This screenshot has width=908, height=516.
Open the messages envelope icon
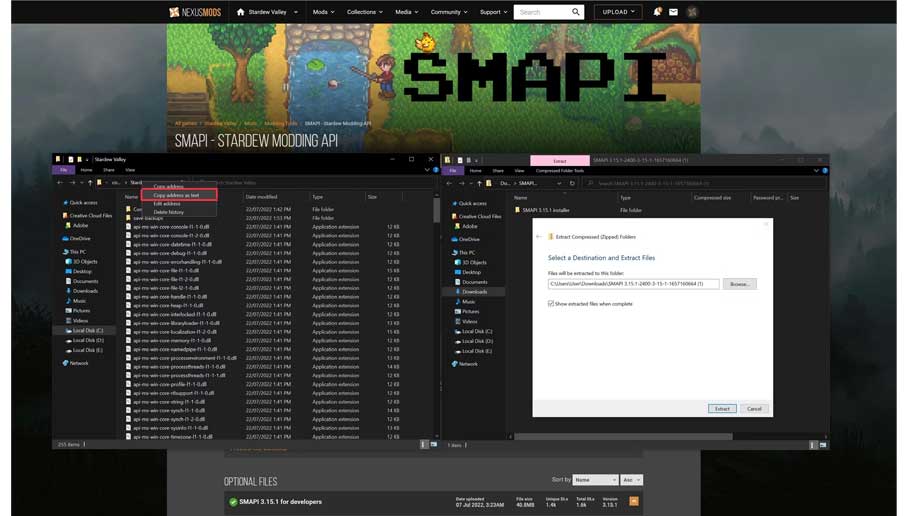673,12
